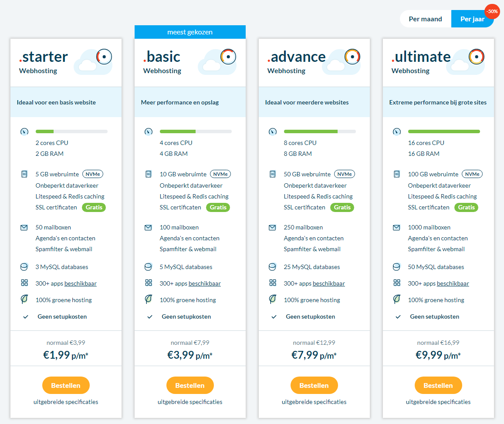Click the envelope icon next to 250 mailboxen
The width and height of the screenshot is (504, 424).
tap(272, 226)
